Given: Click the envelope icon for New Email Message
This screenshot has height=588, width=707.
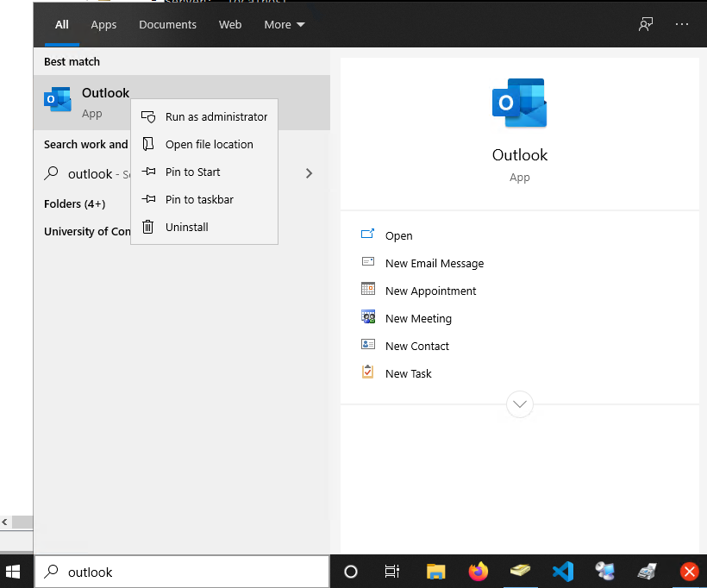Looking at the screenshot, I should [x=368, y=261].
